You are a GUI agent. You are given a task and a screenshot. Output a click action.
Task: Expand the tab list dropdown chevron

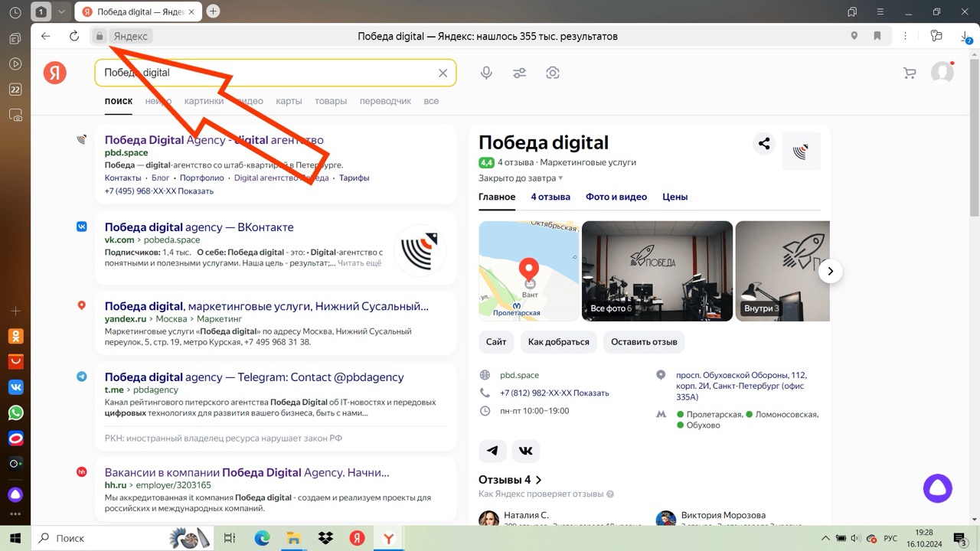pyautogui.click(x=61, y=11)
